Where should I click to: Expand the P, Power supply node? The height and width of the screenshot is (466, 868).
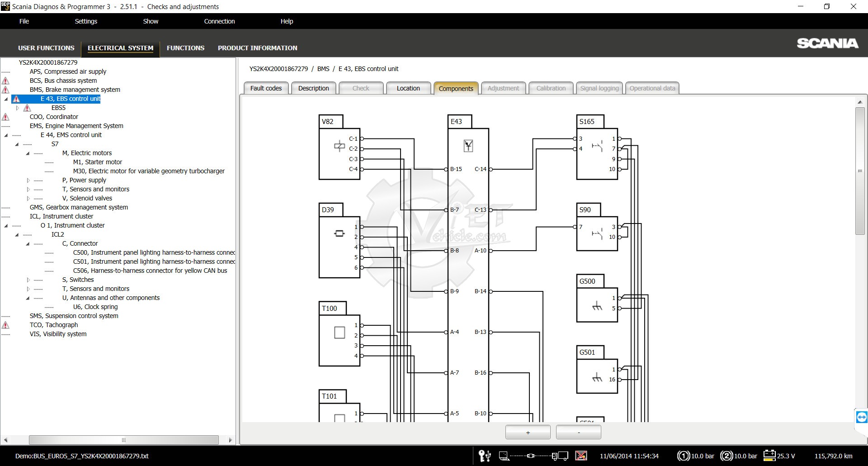point(28,180)
